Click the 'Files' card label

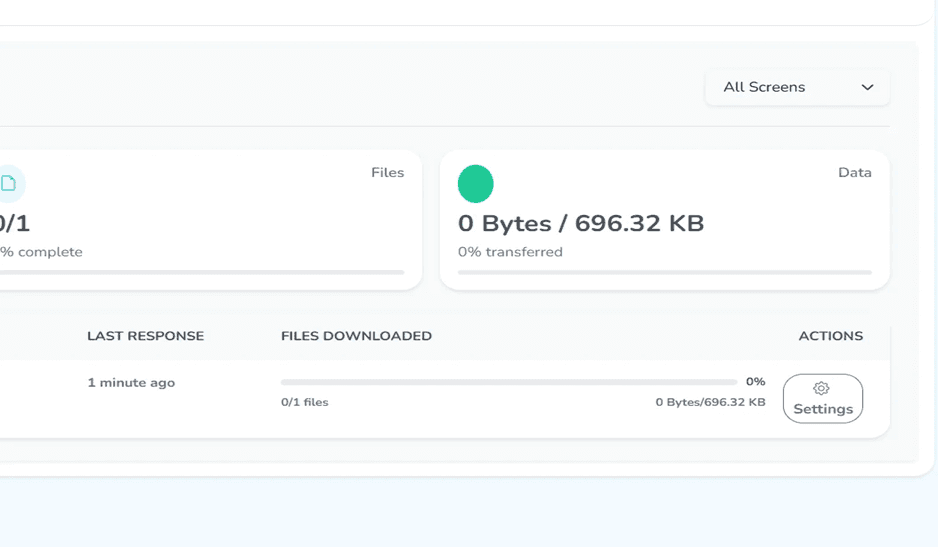click(388, 172)
